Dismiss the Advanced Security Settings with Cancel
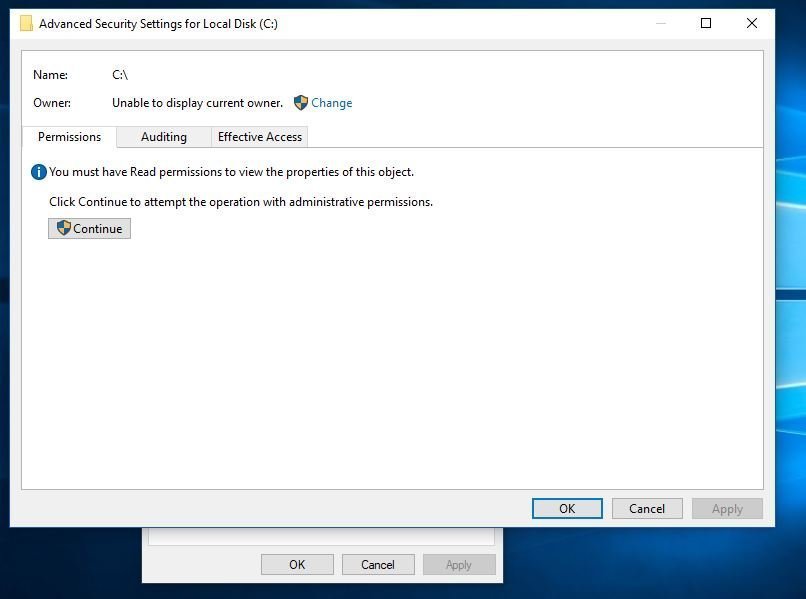Image resolution: width=806 pixels, height=599 pixels. click(646, 508)
